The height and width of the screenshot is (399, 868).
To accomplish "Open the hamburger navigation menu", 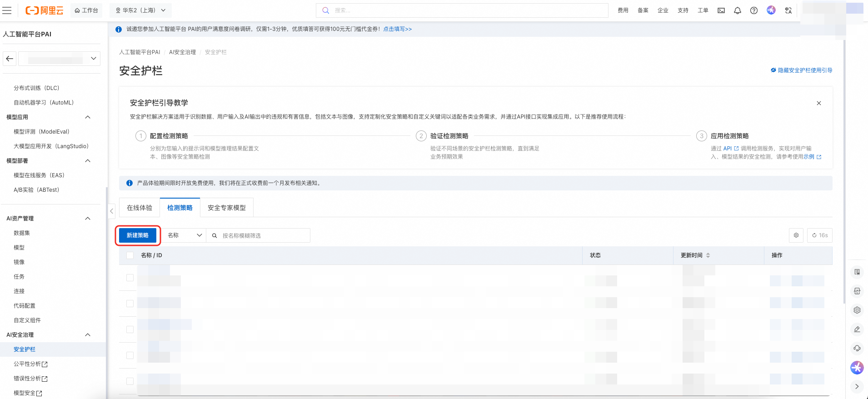I will 7,10.
